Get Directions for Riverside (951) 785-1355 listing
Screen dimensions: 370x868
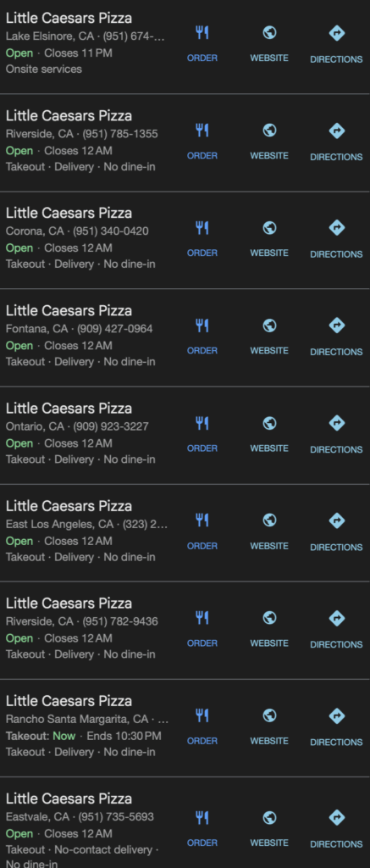click(x=336, y=131)
